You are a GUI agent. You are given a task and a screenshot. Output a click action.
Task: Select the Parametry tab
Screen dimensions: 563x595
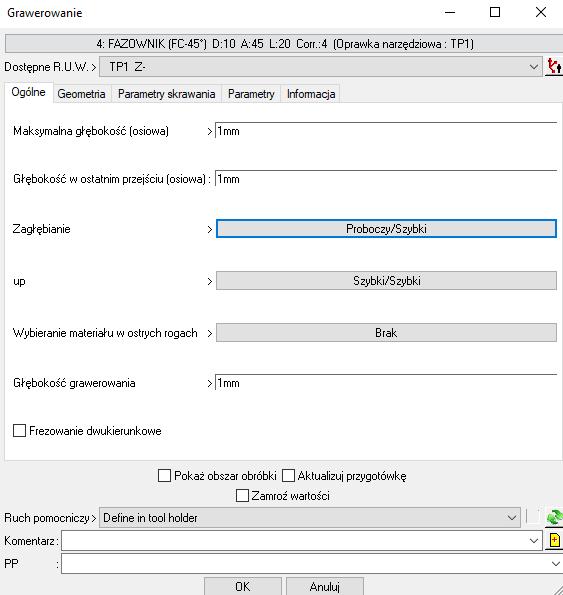tap(251, 94)
